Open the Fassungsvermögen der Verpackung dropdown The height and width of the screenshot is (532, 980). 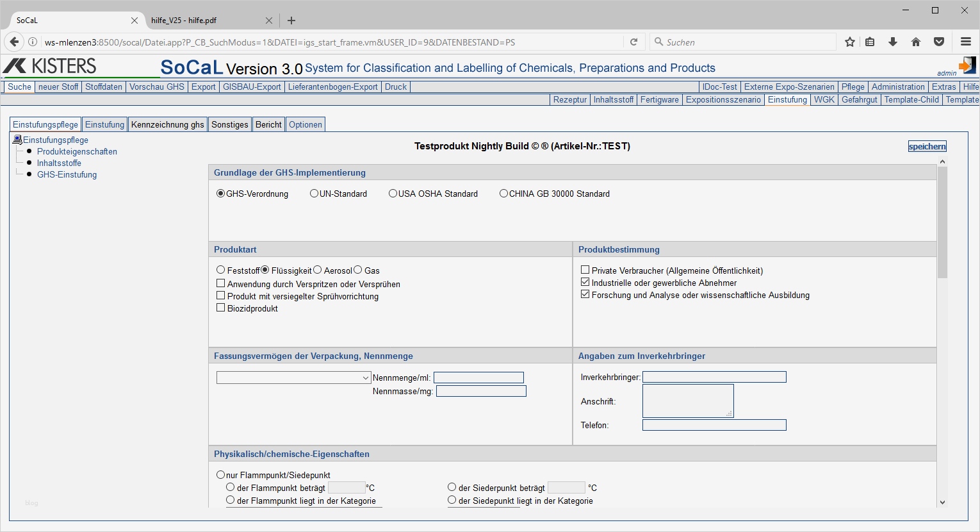point(294,378)
